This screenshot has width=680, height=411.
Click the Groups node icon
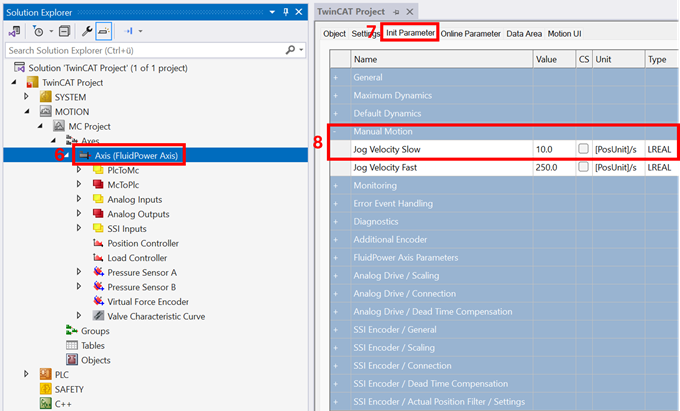pyautogui.click(x=72, y=330)
